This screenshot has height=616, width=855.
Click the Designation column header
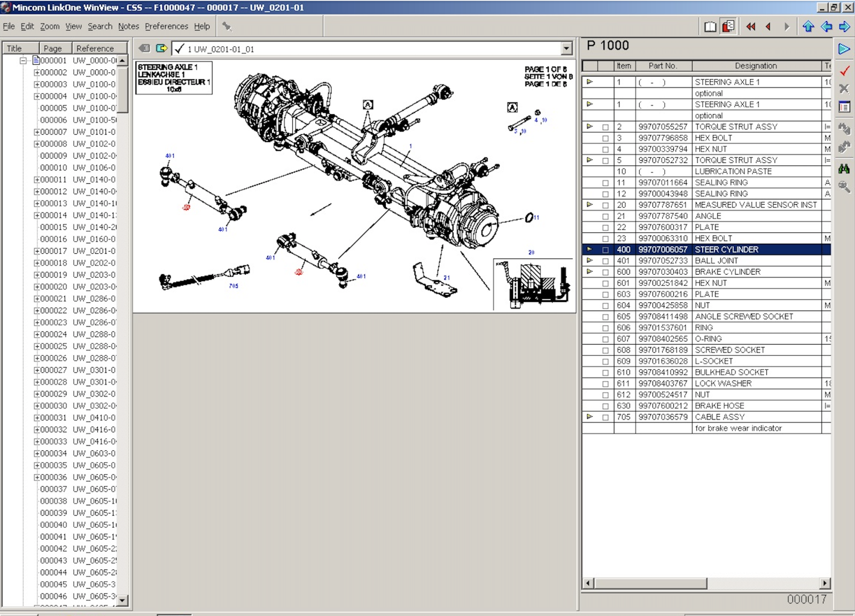click(756, 66)
